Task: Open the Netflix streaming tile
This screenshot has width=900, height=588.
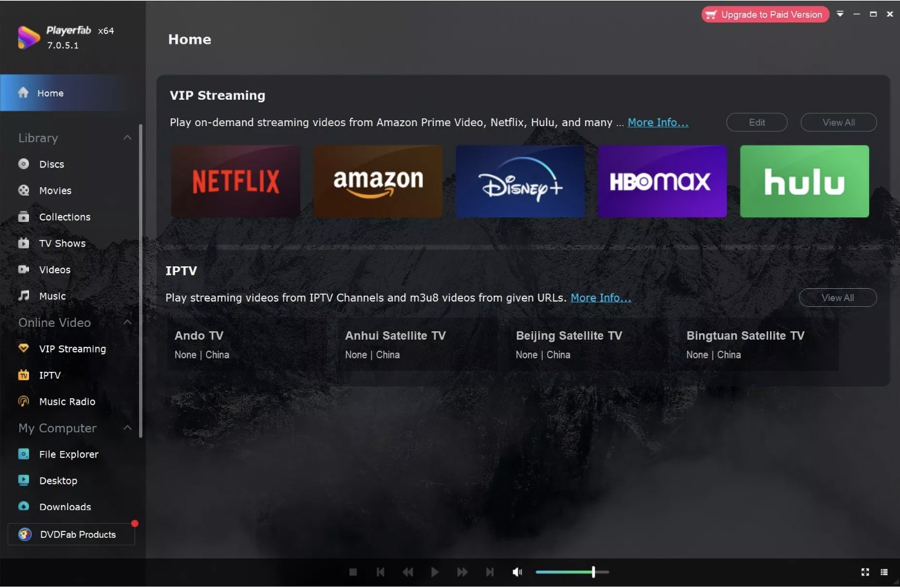Action: pyautogui.click(x=236, y=181)
